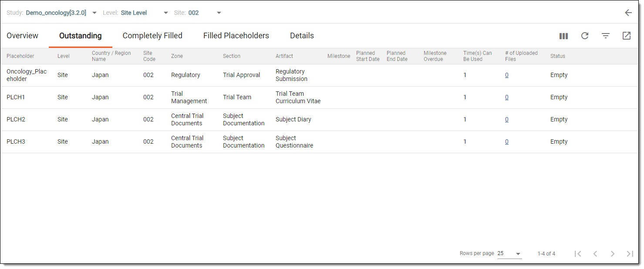Select the Oncology_Placeholder cell
This screenshot has height=269, width=644.
click(27, 75)
